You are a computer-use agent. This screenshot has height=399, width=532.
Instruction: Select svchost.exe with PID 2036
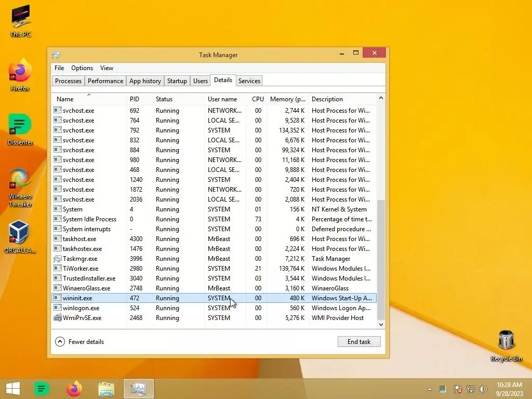pyautogui.click(x=214, y=199)
